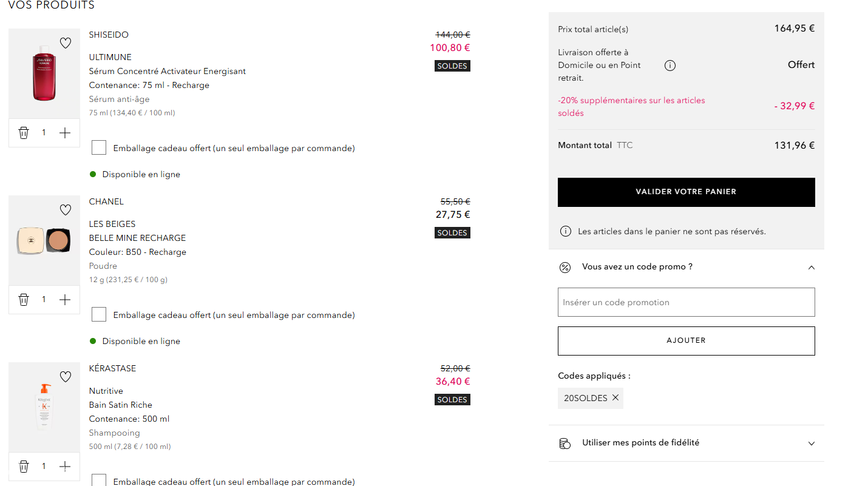Screen dimensions: 868x486
Task: Delete Shiseido Ultimune with trash icon
Action: pos(24,133)
